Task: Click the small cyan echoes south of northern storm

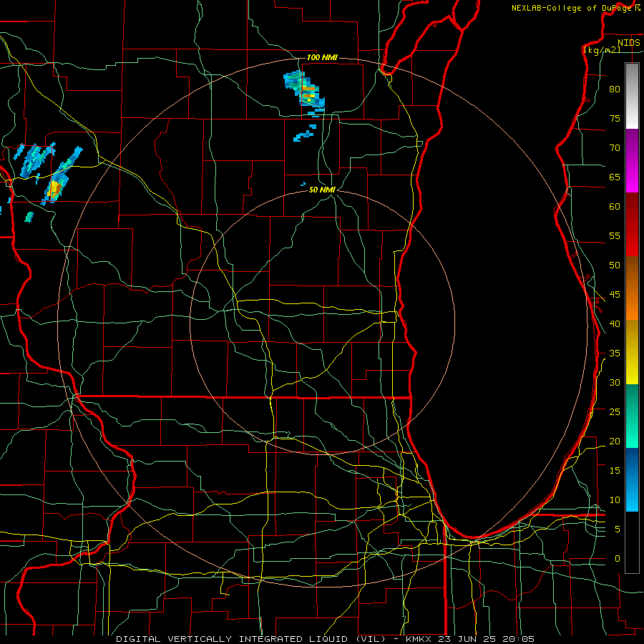Action: pos(305,132)
